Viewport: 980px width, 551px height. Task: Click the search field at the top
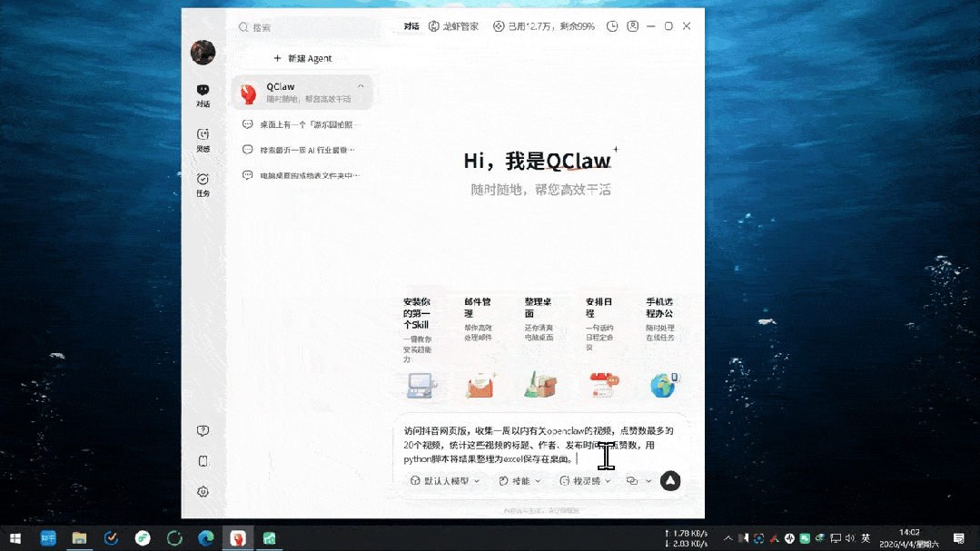310,27
